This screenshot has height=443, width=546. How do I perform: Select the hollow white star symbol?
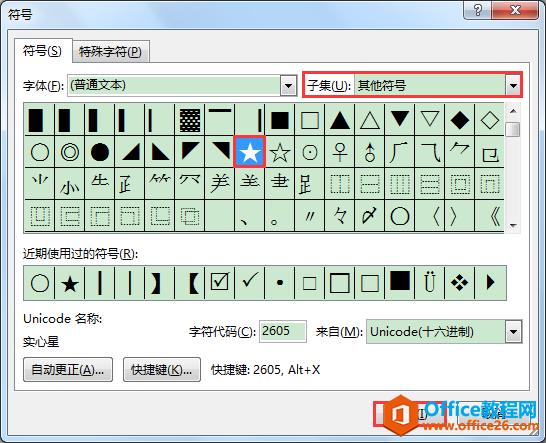coord(280,152)
